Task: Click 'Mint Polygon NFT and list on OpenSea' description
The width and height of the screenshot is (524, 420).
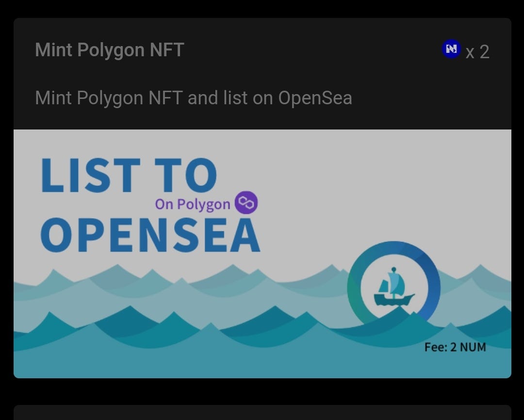Action: (x=194, y=98)
